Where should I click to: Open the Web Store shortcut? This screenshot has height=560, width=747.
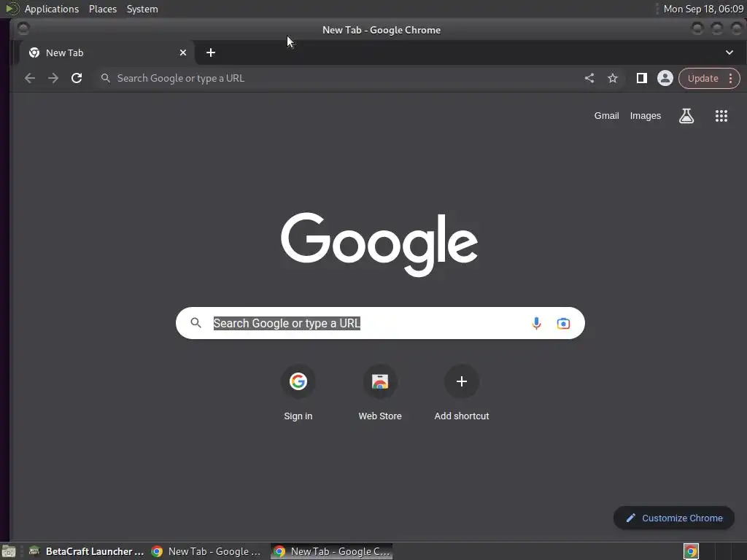pos(379,393)
